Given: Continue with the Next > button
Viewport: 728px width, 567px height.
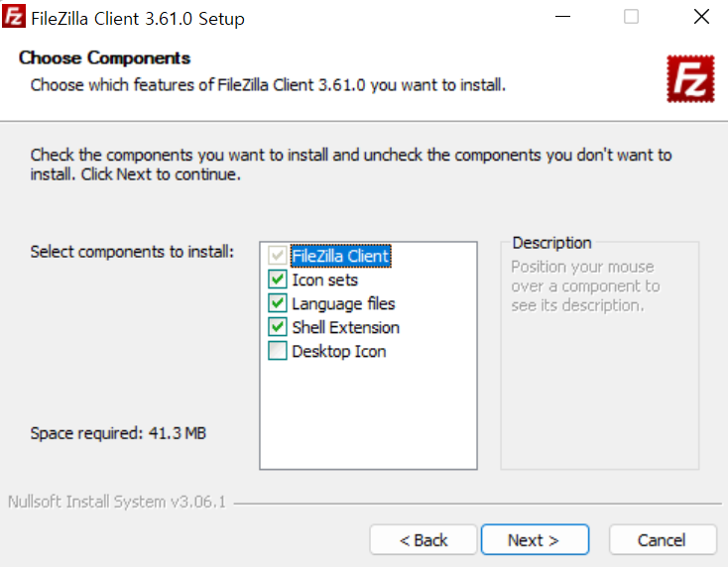Looking at the screenshot, I should coord(535,540).
